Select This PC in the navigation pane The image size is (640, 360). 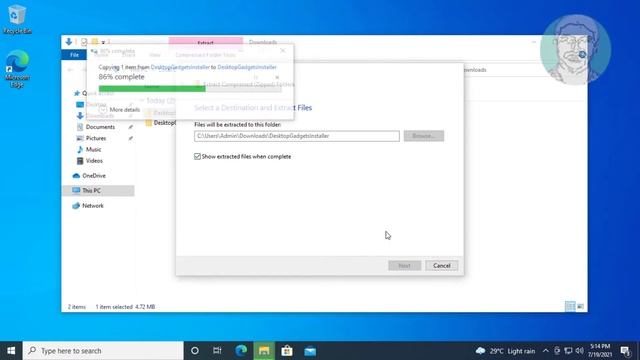coord(98,191)
